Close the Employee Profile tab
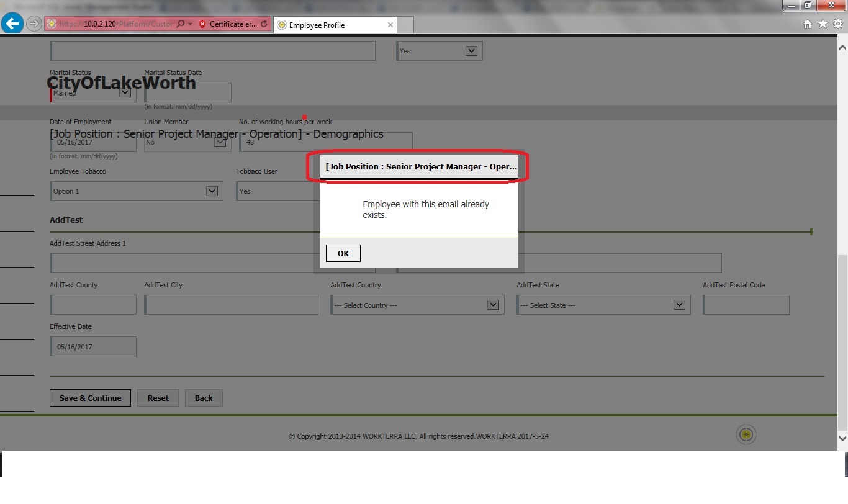 click(390, 25)
